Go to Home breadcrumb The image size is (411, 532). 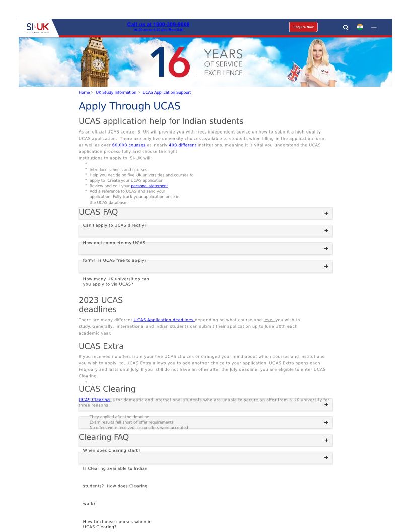tap(84, 92)
